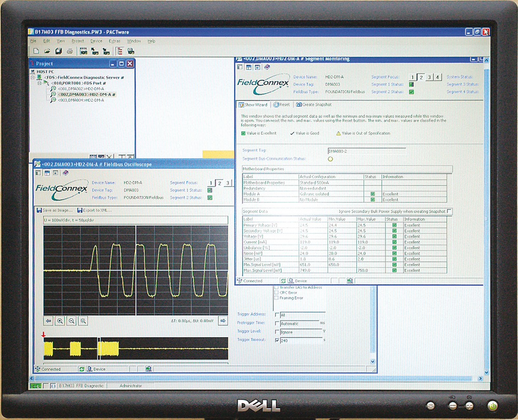Toggle the Project tree view toolbar icon
Screen dimensions: 518x420
click(120, 51)
